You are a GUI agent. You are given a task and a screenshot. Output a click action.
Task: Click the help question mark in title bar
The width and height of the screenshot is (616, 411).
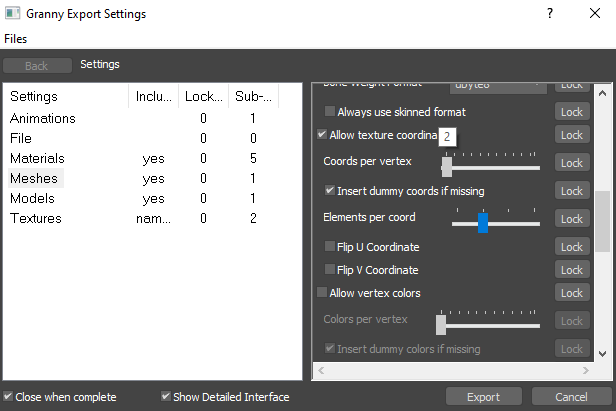[549, 14]
